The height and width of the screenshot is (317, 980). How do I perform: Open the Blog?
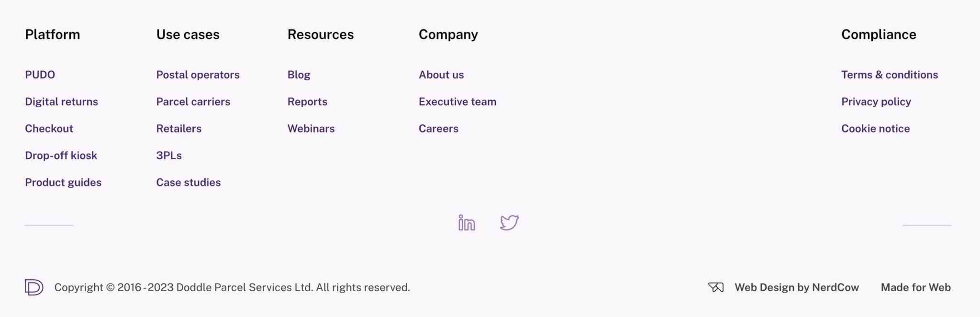(x=299, y=75)
